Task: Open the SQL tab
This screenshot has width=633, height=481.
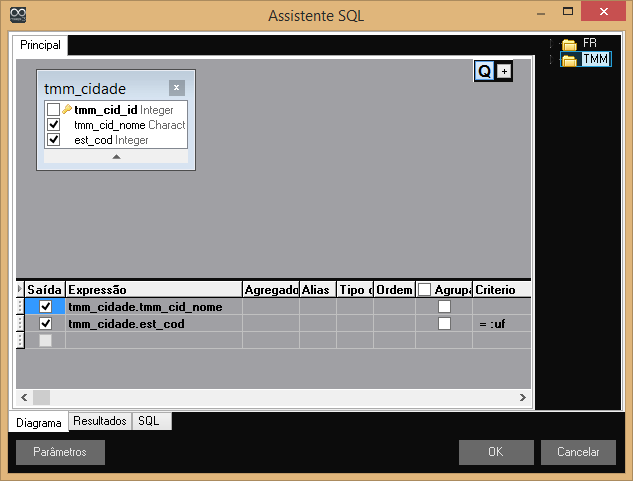Action: [148, 422]
